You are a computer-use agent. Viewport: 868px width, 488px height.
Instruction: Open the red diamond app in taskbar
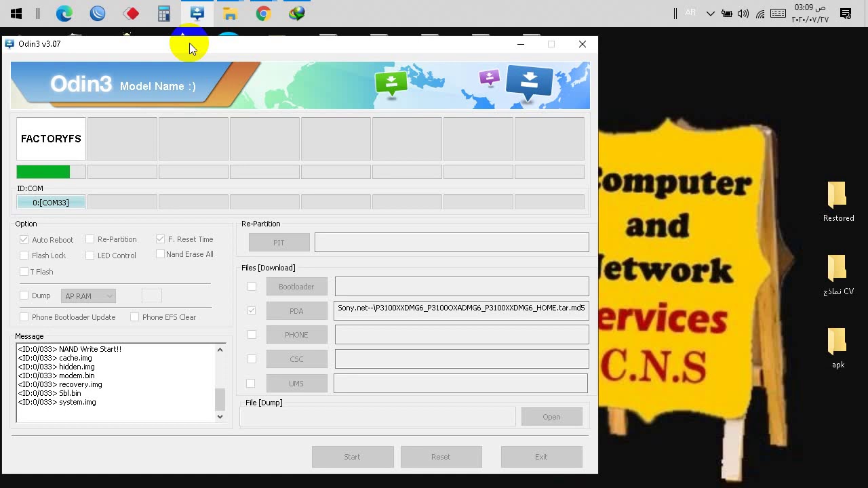[131, 14]
